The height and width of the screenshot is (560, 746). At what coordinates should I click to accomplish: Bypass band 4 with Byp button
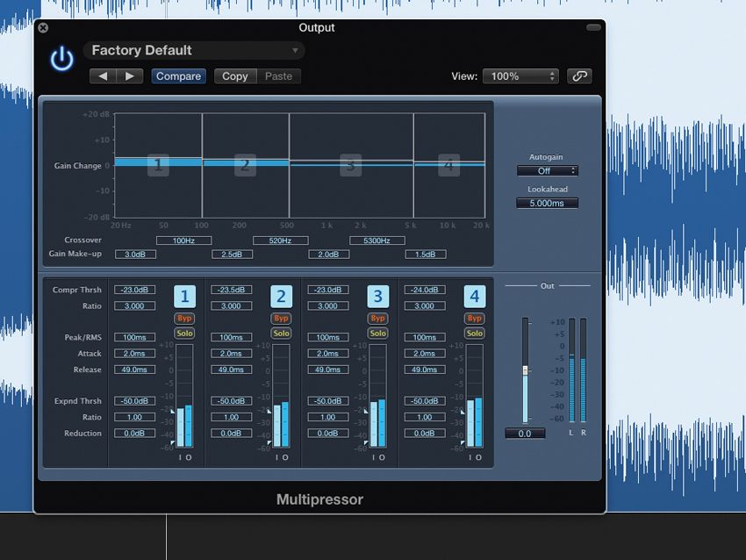pos(474,319)
